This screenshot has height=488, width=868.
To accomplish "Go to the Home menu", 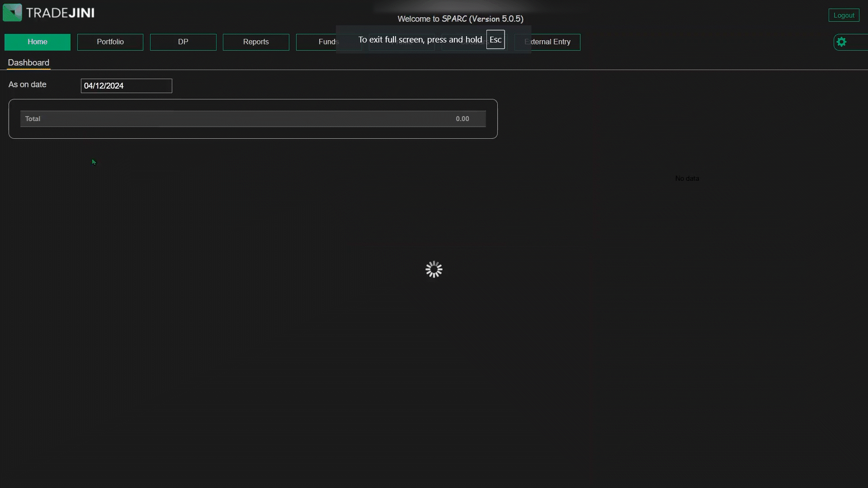I will 38,42.
